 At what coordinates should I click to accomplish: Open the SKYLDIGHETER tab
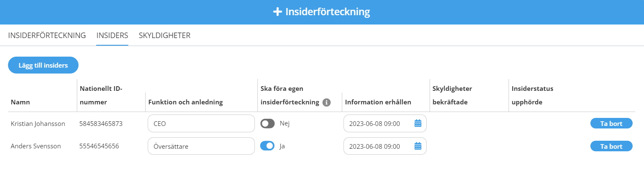click(x=165, y=35)
